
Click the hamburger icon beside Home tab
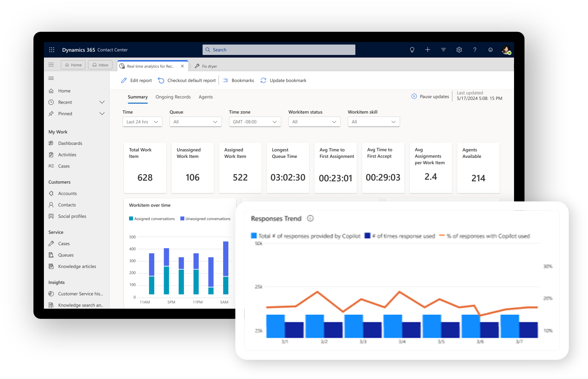click(51, 65)
